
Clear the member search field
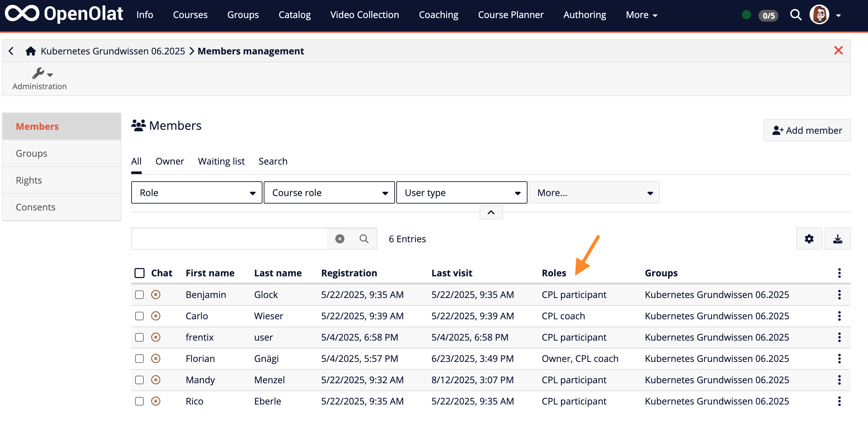tap(339, 239)
